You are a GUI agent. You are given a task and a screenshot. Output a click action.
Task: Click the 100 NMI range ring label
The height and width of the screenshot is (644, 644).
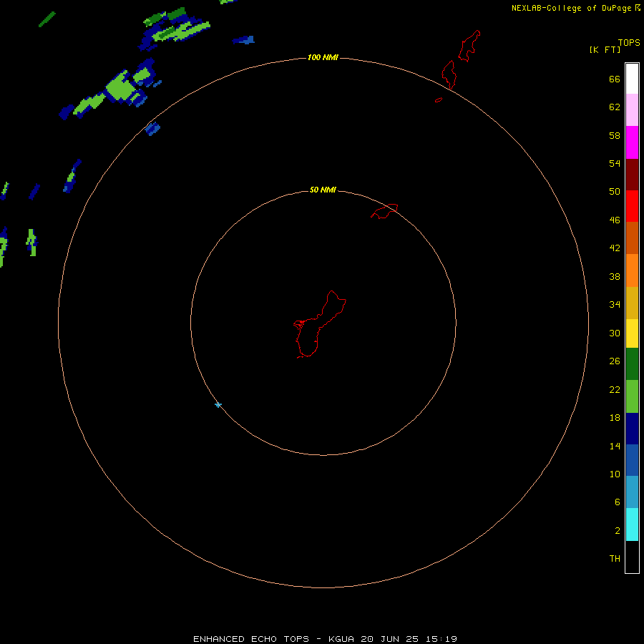tap(323, 57)
